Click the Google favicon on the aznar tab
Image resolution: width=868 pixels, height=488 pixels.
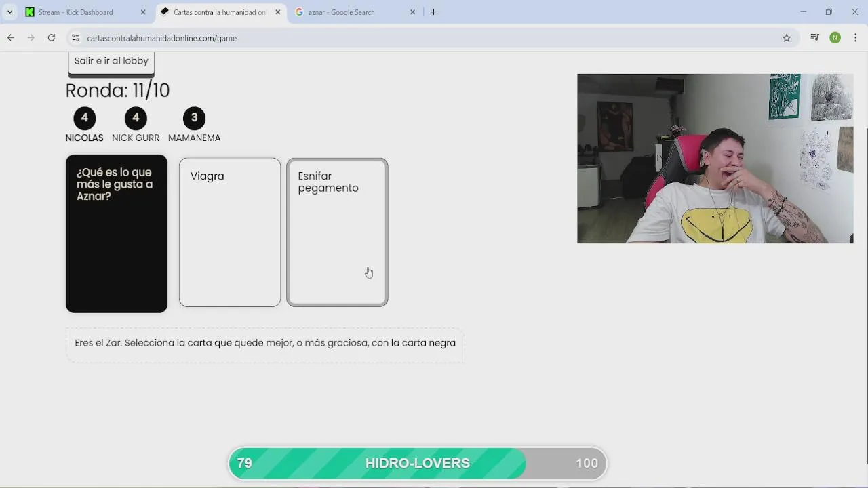coord(299,12)
